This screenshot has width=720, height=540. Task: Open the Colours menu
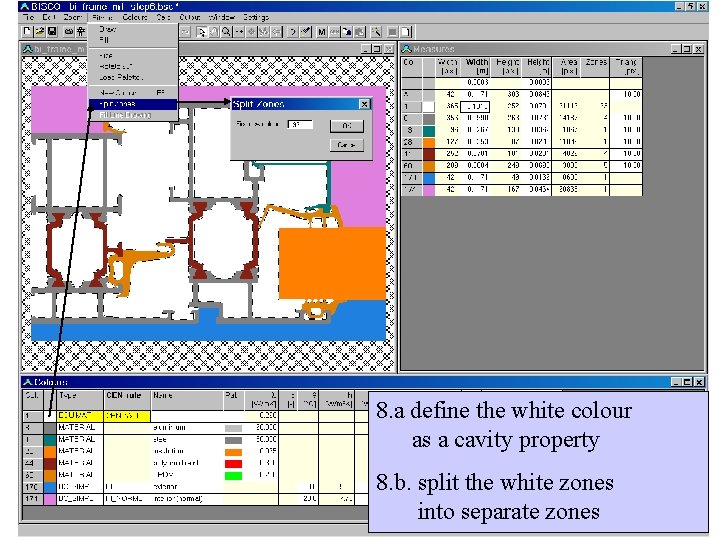135,17
